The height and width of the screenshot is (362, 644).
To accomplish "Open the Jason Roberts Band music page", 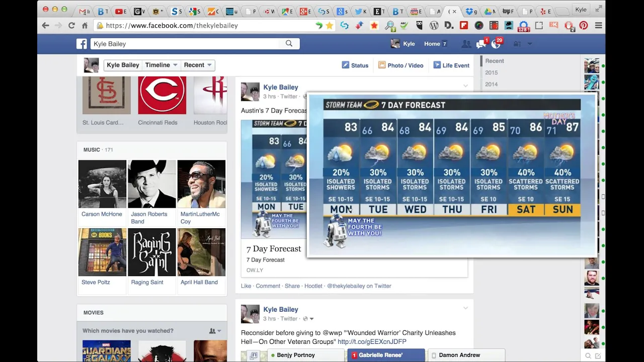I will coord(151,184).
